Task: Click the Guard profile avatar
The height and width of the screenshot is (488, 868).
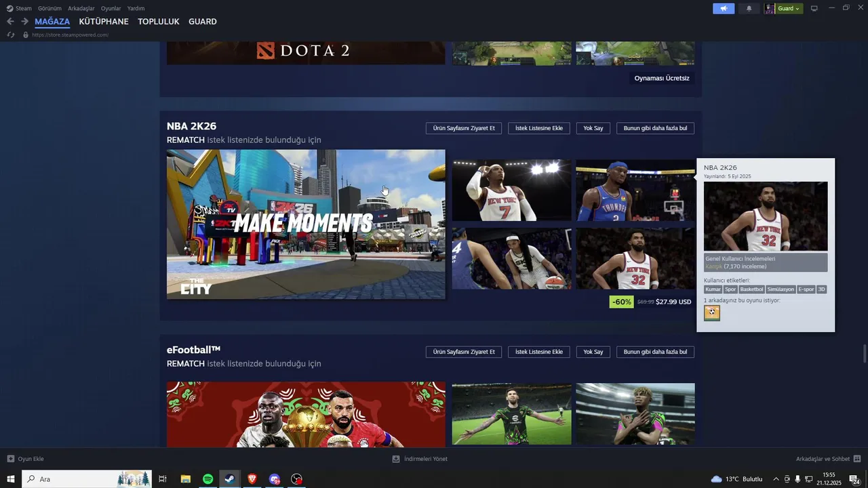Action: click(770, 8)
